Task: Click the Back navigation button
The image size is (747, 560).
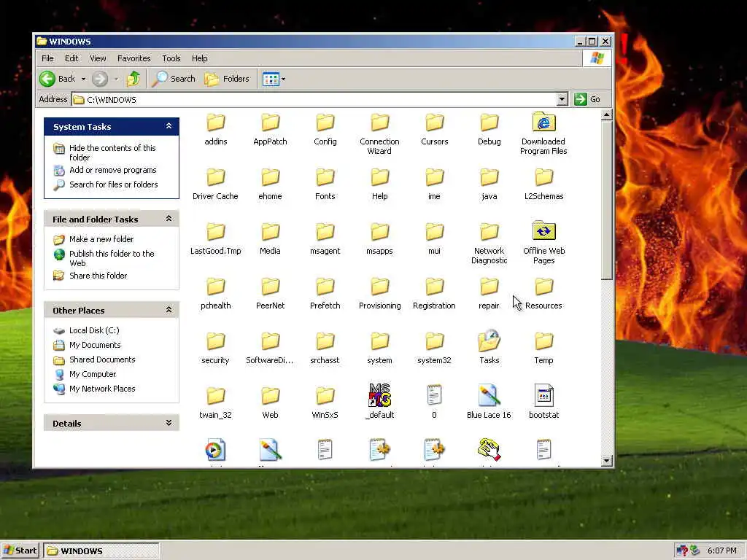Action: pyautogui.click(x=58, y=79)
